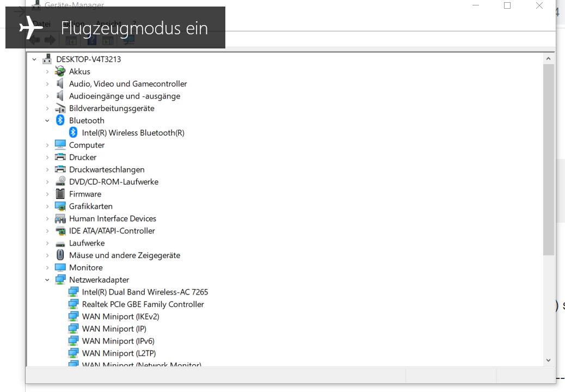Click the printer icon next to Drucker

click(60, 157)
